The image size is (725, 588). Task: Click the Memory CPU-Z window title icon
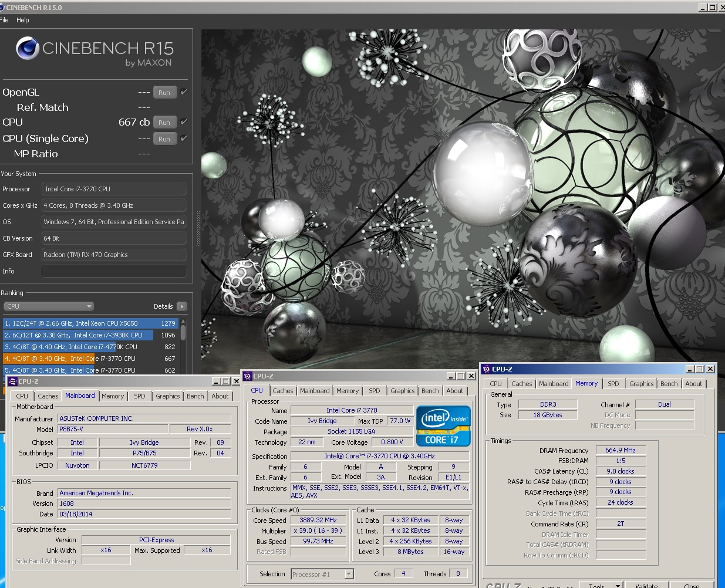pos(486,369)
